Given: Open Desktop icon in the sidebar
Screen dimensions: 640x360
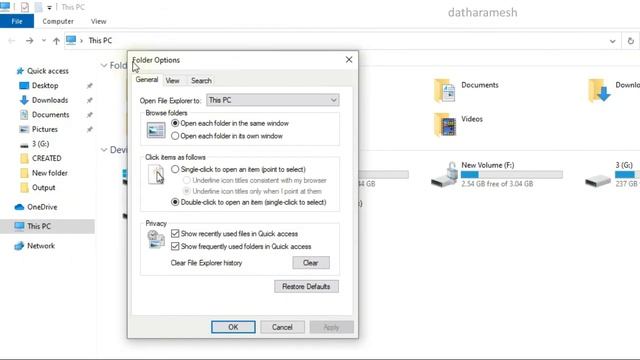Looking at the screenshot, I should (24, 86).
